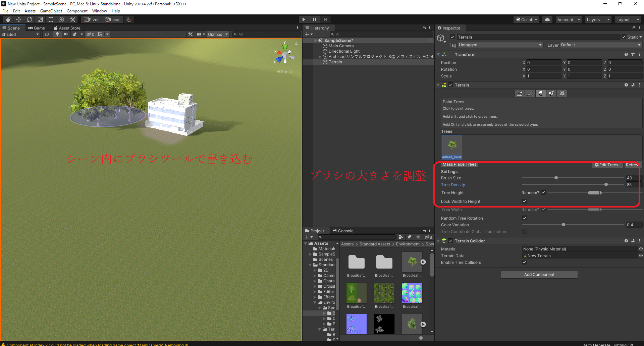Select the Rotate tool
644x346 pixels.
tap(30, 19)
